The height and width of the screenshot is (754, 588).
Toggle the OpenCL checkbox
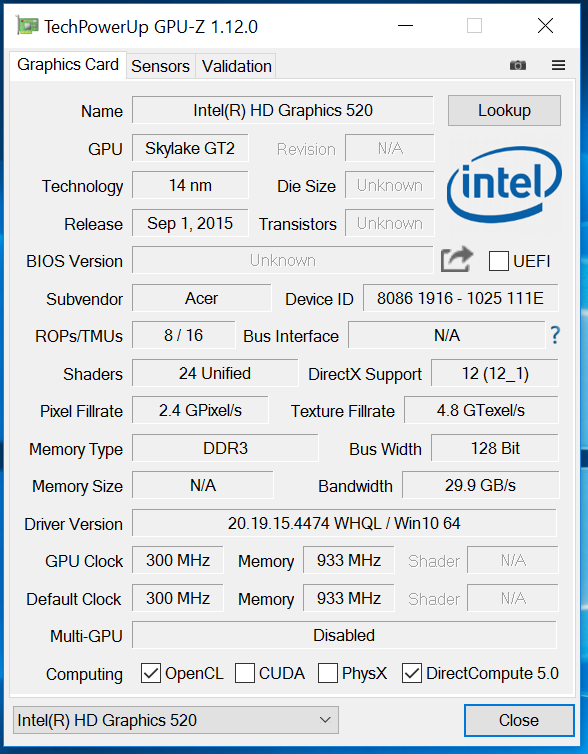point(151,673)
